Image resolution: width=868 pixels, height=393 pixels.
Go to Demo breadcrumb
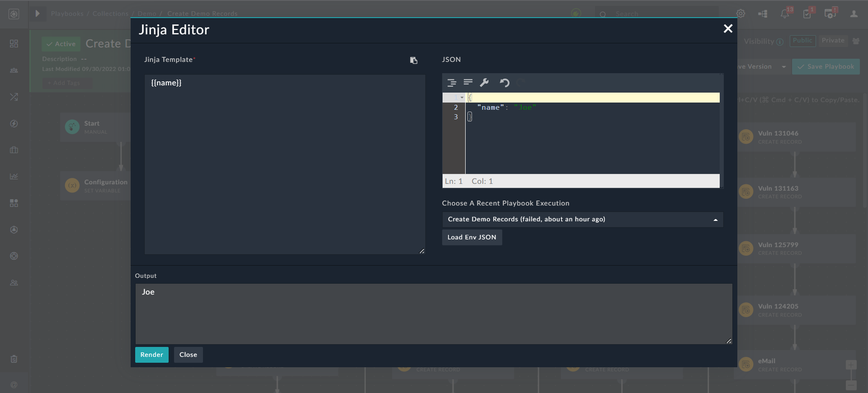(147, 14)
